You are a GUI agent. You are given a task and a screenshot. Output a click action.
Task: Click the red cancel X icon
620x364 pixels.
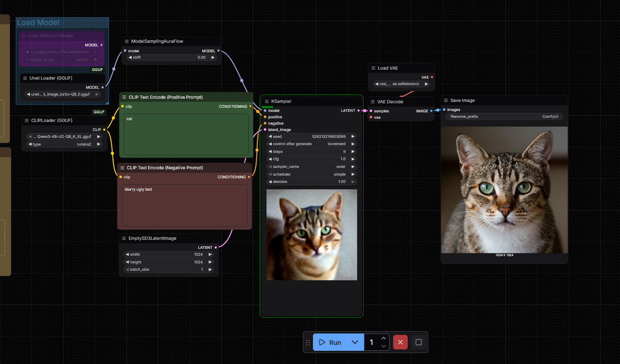point(400,342)
